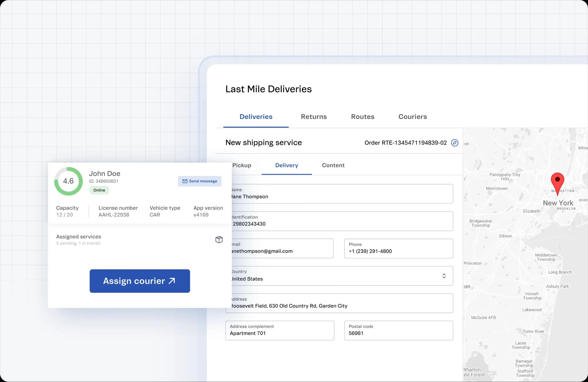Click the Send message button

[200, 181]
